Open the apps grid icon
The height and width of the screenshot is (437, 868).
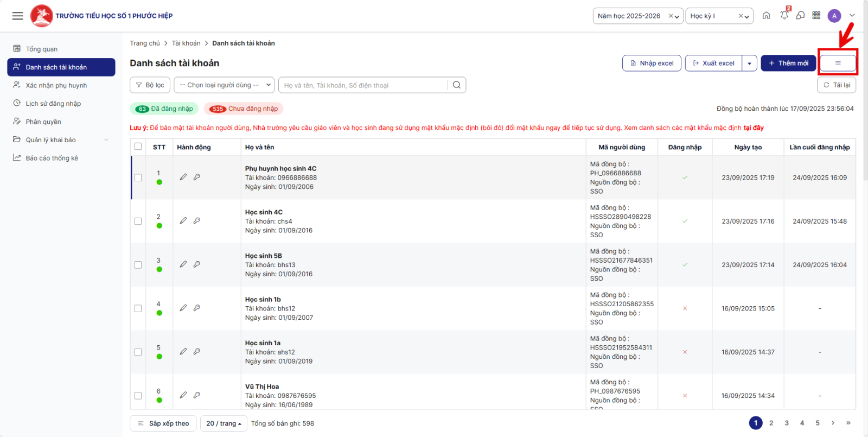point(816,16)
